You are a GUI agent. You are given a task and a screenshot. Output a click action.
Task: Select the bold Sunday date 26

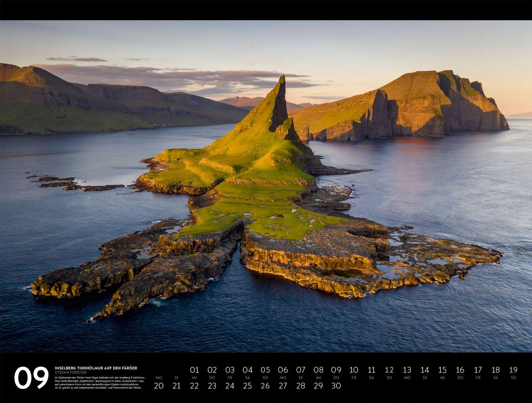(x=265, y=386)
